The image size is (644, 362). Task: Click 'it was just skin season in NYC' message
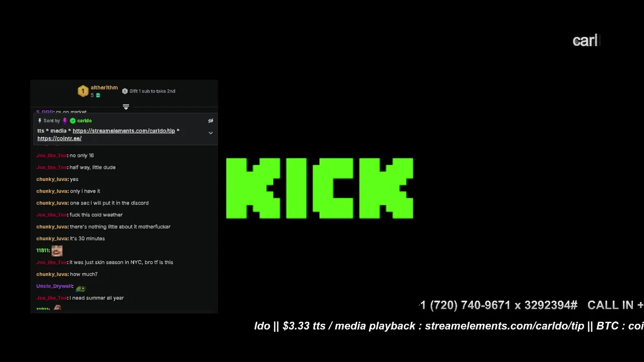pos(121,262)
